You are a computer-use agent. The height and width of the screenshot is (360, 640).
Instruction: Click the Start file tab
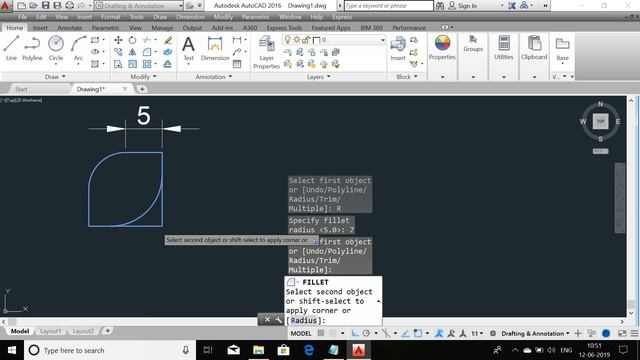click(21, 89)
